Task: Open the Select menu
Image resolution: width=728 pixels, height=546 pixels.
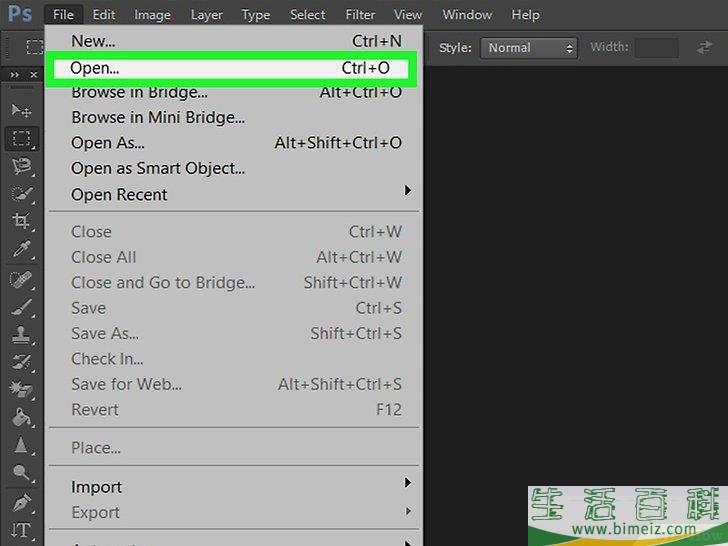Action: coord(307,15)
